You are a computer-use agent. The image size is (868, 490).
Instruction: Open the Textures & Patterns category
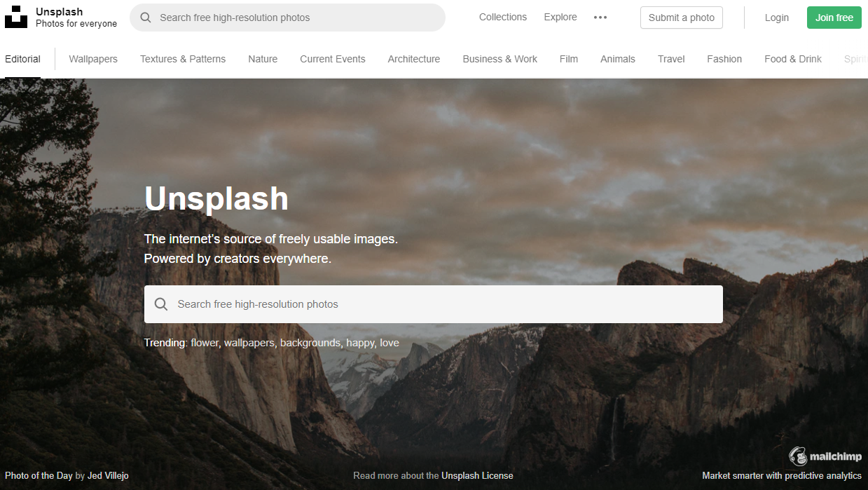pyautogui.click(x=183, y=59)
